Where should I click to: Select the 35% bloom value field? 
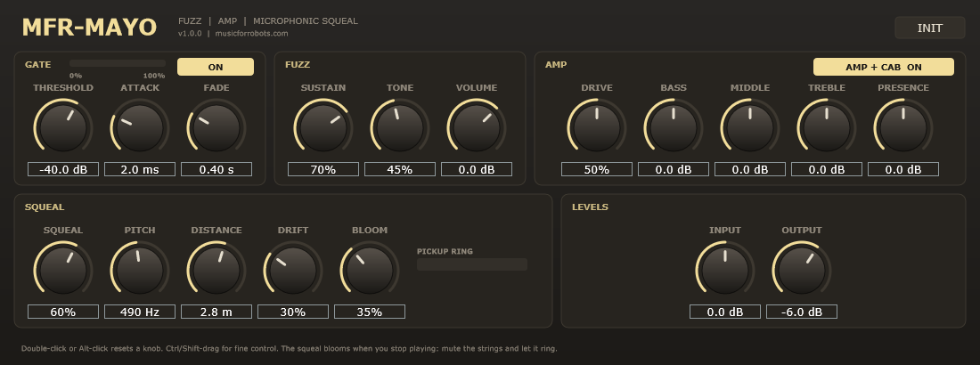tap(370, 312)
